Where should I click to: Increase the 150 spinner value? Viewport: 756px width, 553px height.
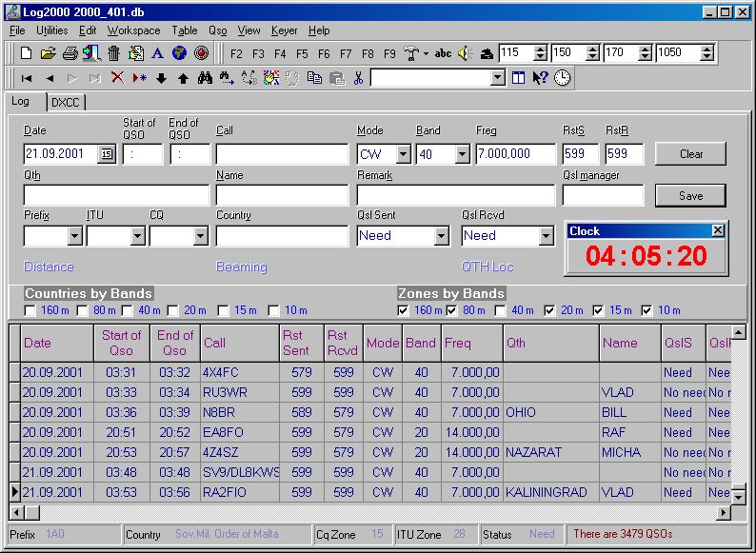tap(592, 49)
